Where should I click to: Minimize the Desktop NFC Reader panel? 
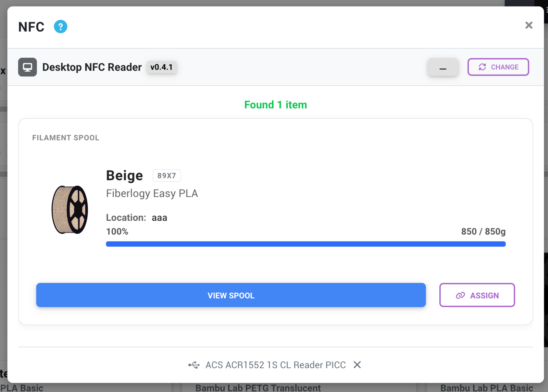coord(443,67)
